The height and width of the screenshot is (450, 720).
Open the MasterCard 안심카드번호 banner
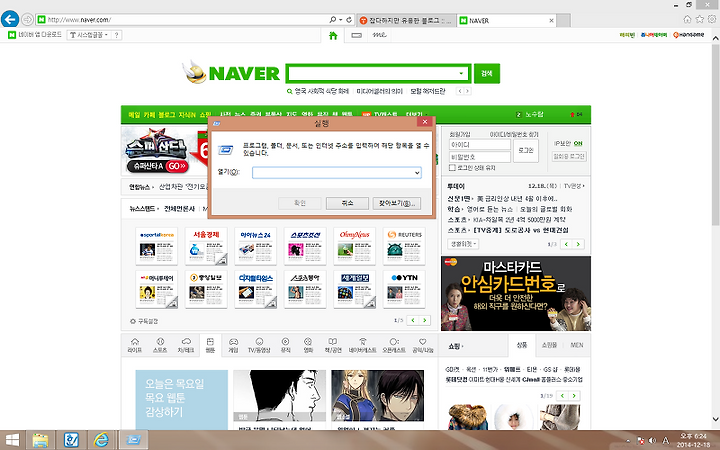(516, 293)
